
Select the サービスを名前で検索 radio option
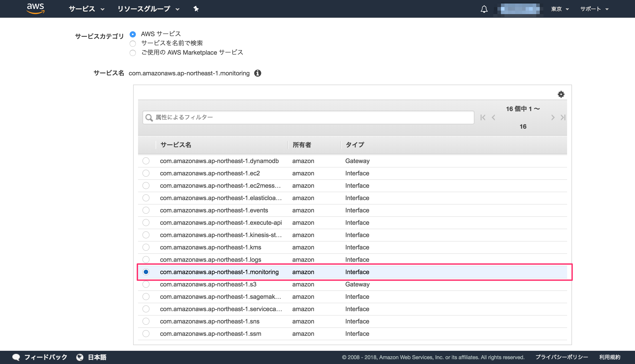133,43
